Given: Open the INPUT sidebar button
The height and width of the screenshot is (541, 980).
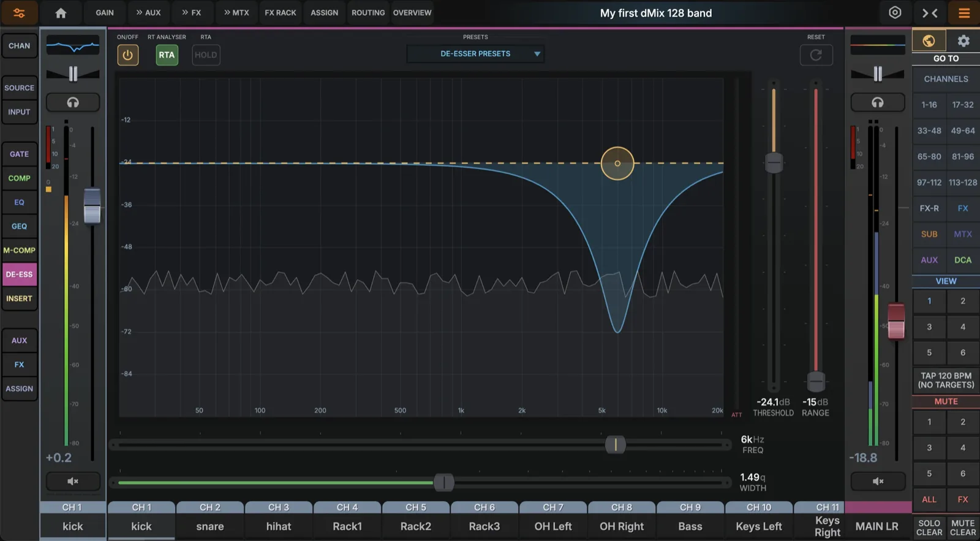Looking at the screenshot, I should pos(19,112).
